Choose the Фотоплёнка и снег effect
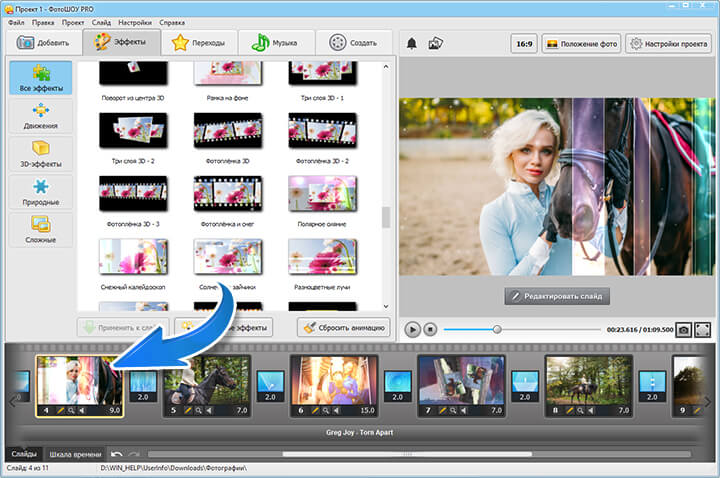The height and width of the screenshot is (478, 720). pos(228,194)
